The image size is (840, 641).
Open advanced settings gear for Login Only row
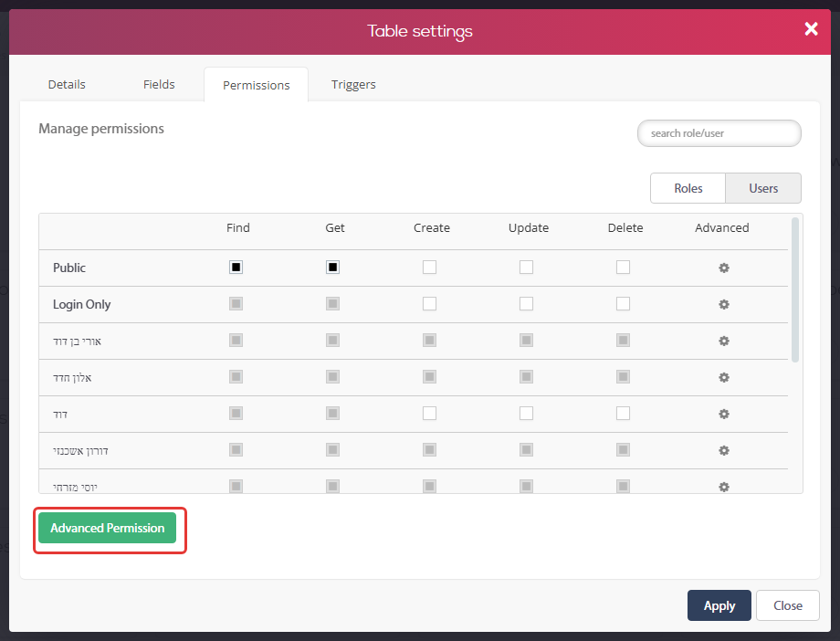click(x=724, y=304)
